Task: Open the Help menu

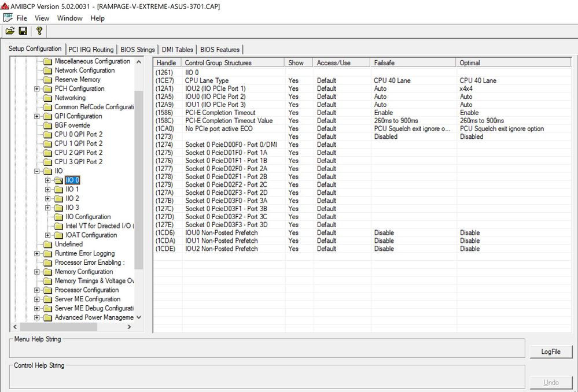Action: pyautogui.click(x=97, y=18)
